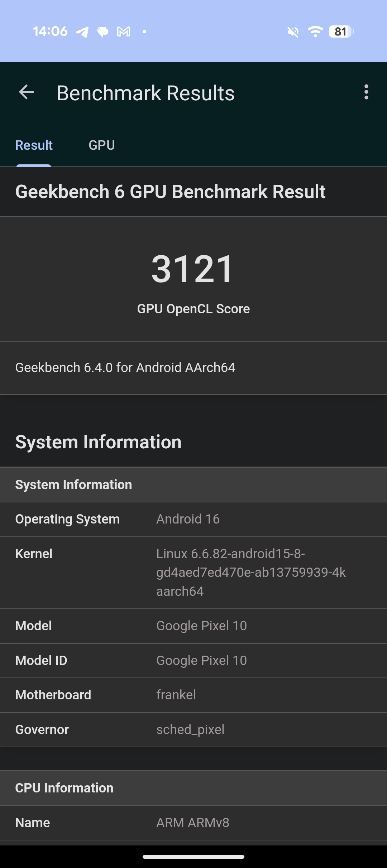Select the Operating System Android 16 row
The width and height of the screenshot is (387, 868).
pyautogui.click(x=193, y=519)
